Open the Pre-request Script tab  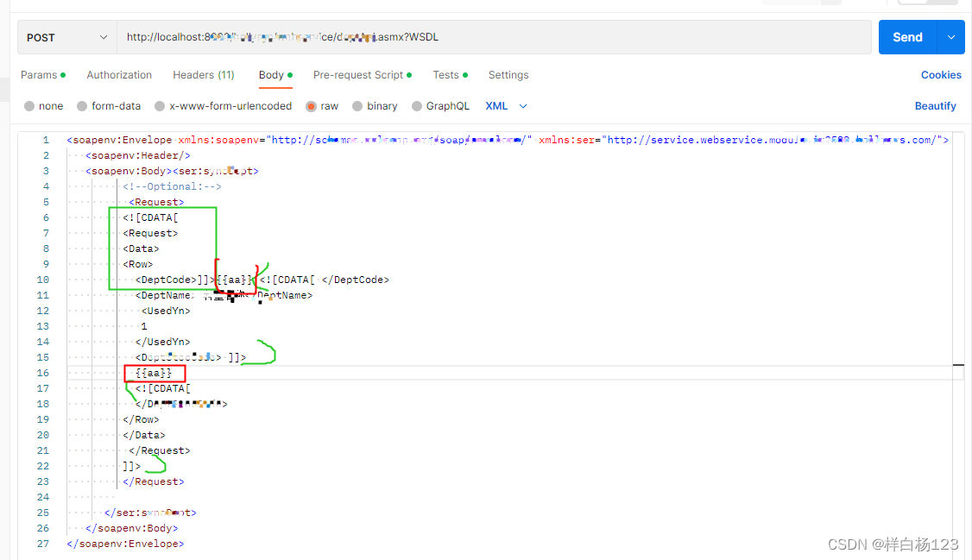pyautogui.click(x=357, y=75)
